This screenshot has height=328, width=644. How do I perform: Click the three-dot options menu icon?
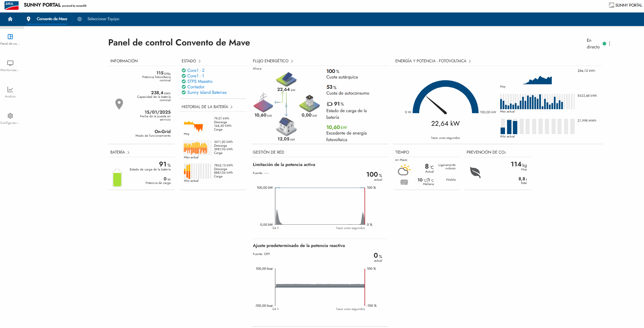tap(610, 44)
